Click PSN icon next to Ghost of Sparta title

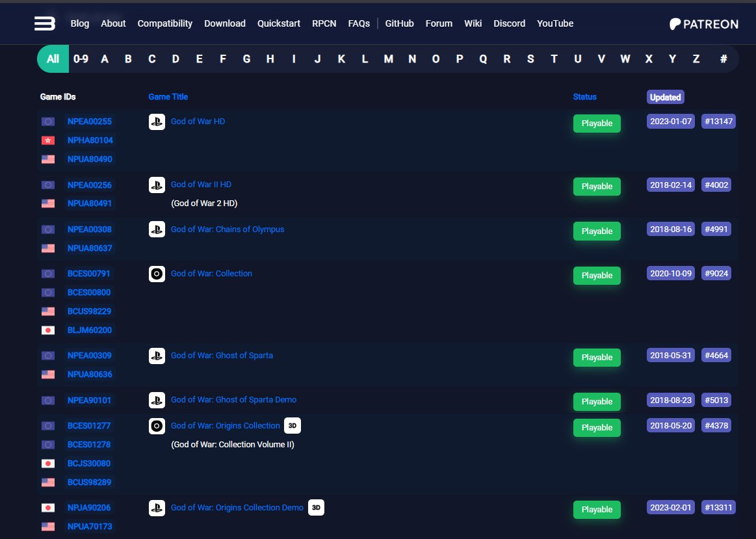pyautogui.click(x=157, y=356)
